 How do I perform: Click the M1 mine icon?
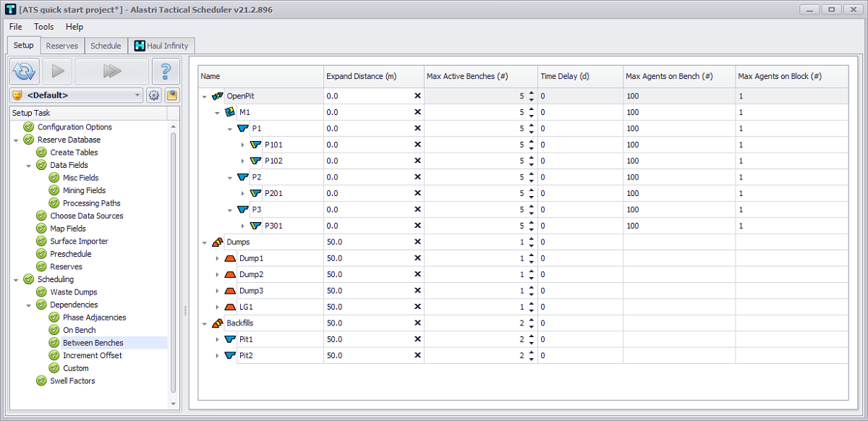coord(229,112)
